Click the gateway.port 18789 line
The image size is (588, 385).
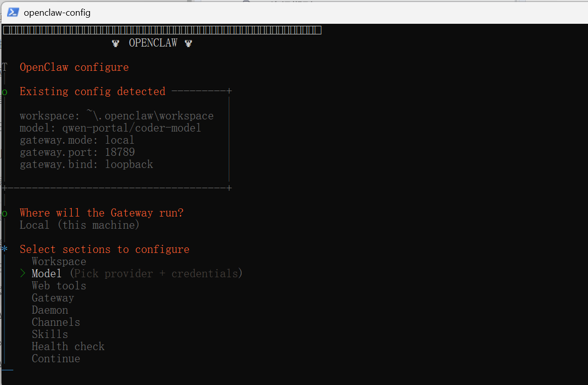click(77, 152)
